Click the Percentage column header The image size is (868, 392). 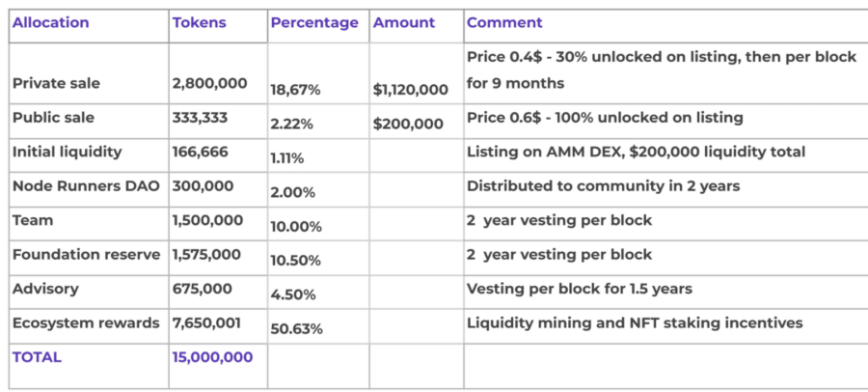point(314,22)
